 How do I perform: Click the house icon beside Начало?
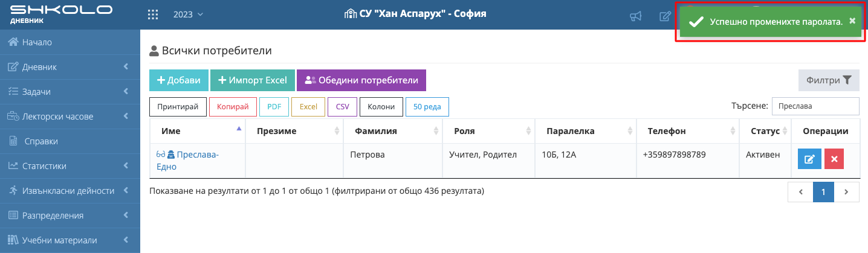pos(13,42)
